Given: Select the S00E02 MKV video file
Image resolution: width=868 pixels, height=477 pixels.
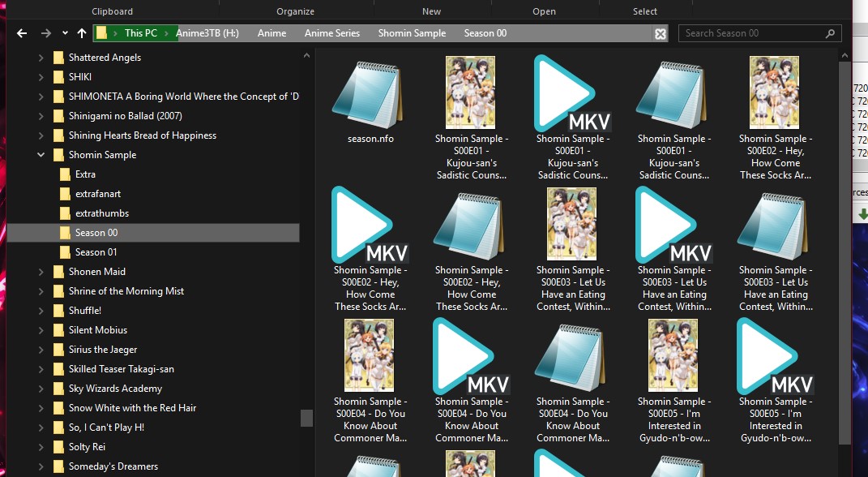Looking at the screenshot, I should point(370,225).
